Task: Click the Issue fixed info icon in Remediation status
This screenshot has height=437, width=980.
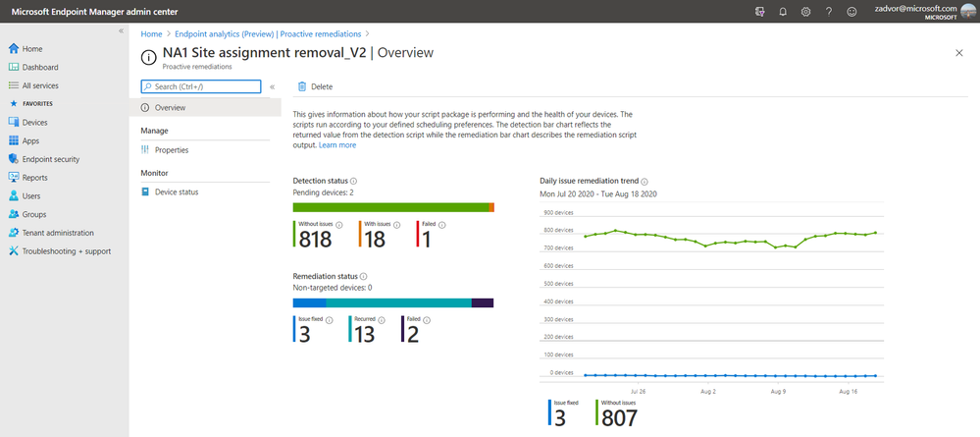Action: click(x=330, y=320)
